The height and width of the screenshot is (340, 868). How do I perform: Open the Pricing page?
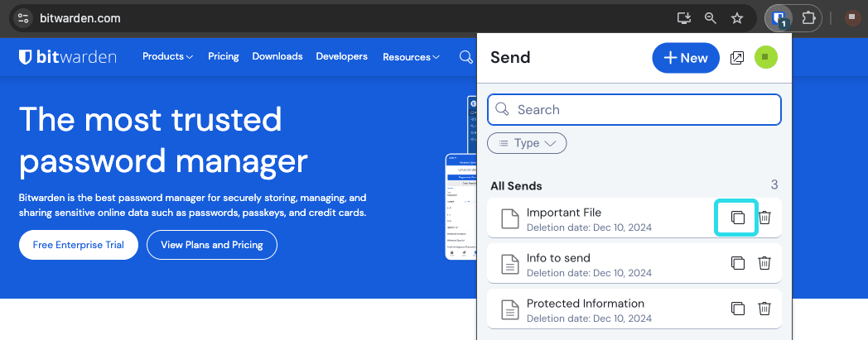pyautogui.click(x=224, y=56)
